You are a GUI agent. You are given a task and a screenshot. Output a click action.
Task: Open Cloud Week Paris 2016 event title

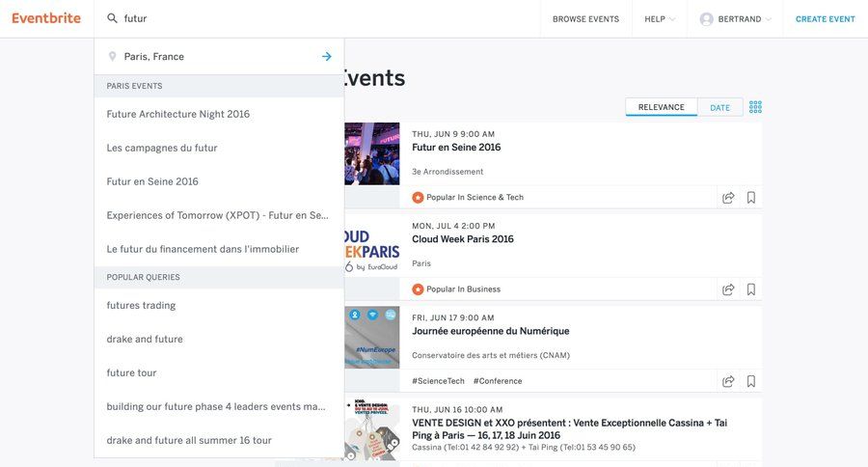point(463,239)
